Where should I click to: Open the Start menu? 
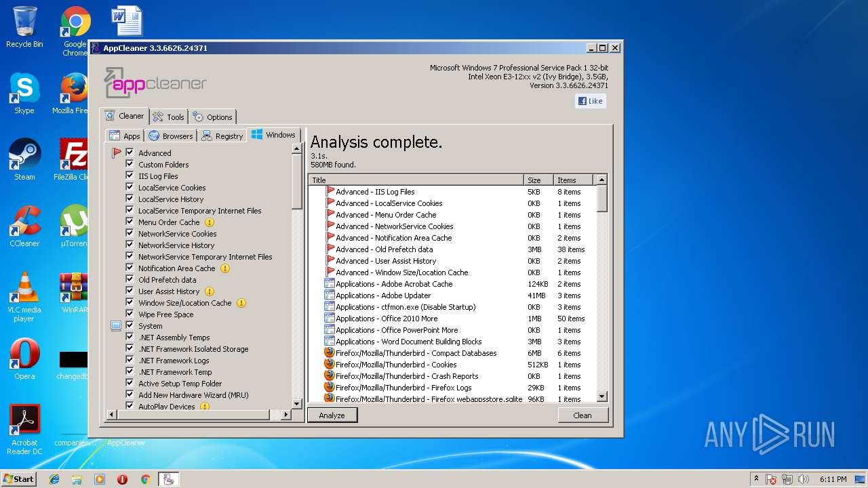point(19,479)
